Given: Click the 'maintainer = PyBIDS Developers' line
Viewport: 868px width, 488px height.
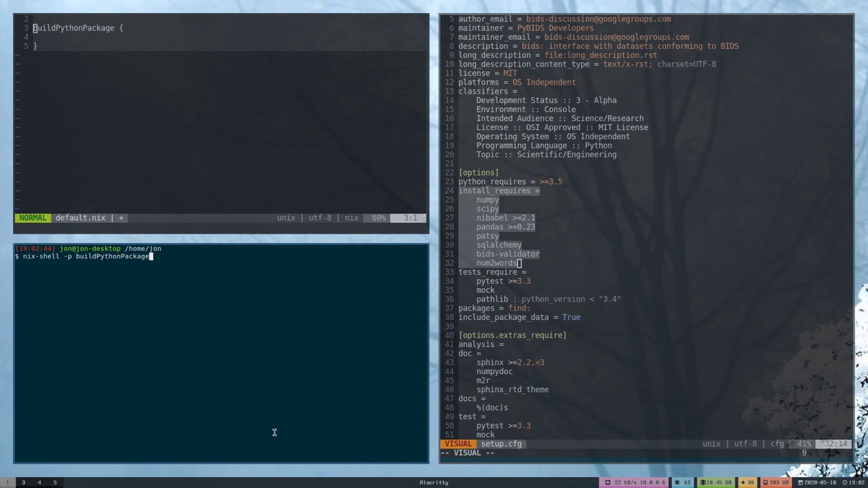Looking at the screenshot, I should (526, 28).
